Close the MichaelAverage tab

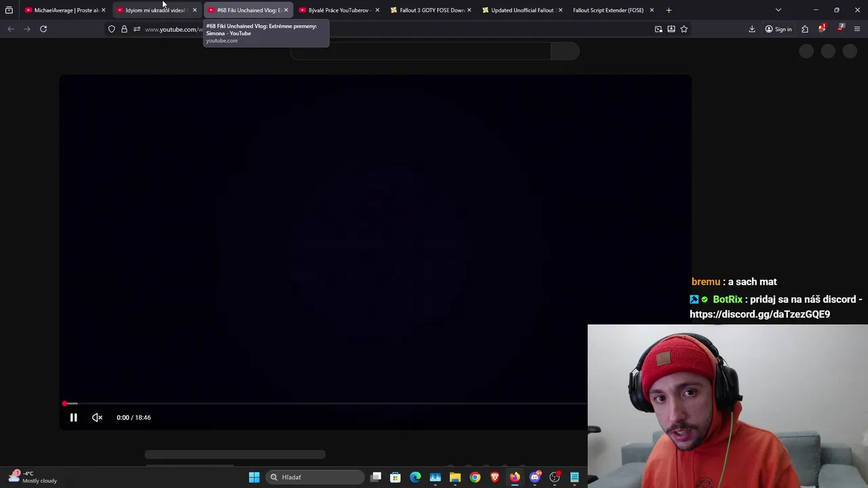tap(103, 10)
